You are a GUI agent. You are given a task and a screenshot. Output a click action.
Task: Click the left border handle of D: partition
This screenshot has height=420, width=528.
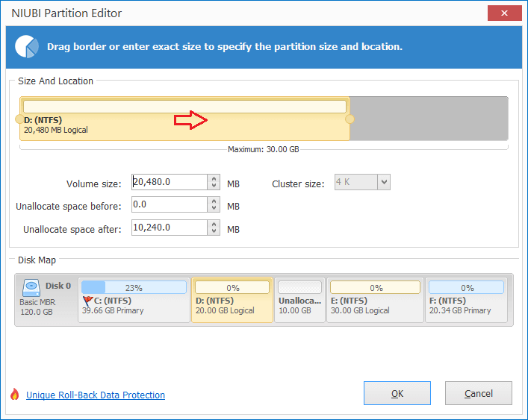19,119
